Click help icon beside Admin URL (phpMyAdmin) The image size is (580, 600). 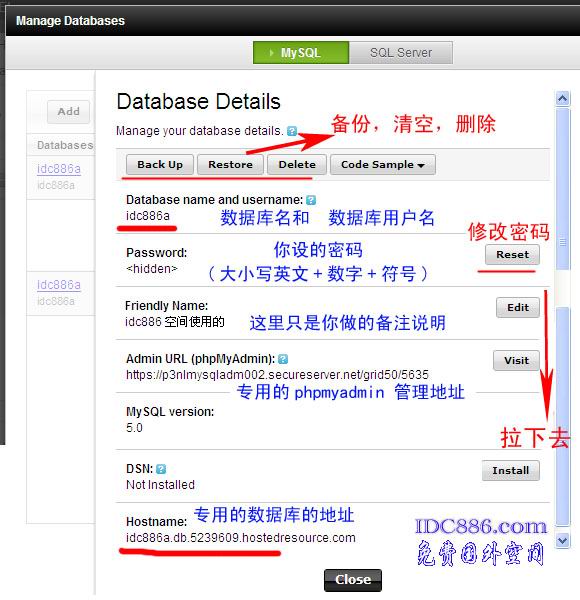[x=283, y=359]
